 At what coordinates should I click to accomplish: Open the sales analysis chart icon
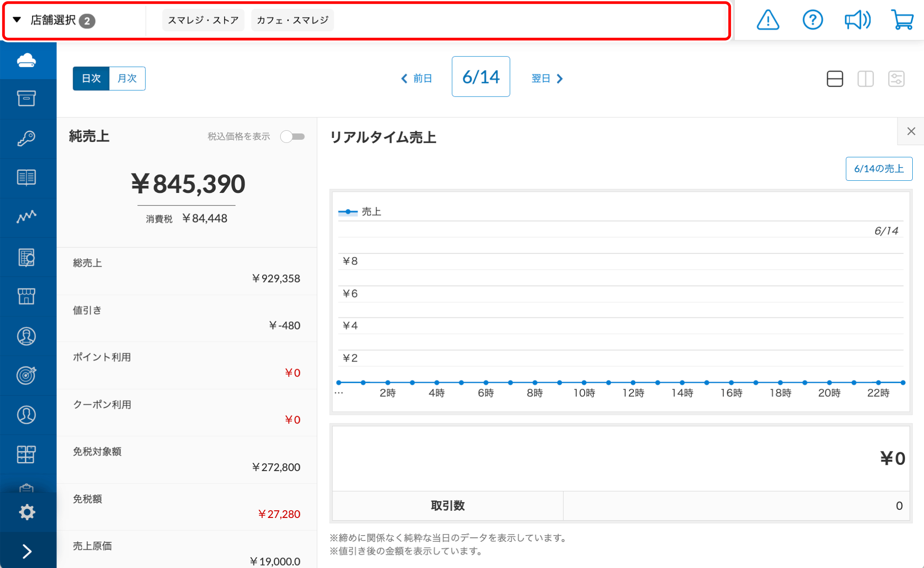(27, 217)
